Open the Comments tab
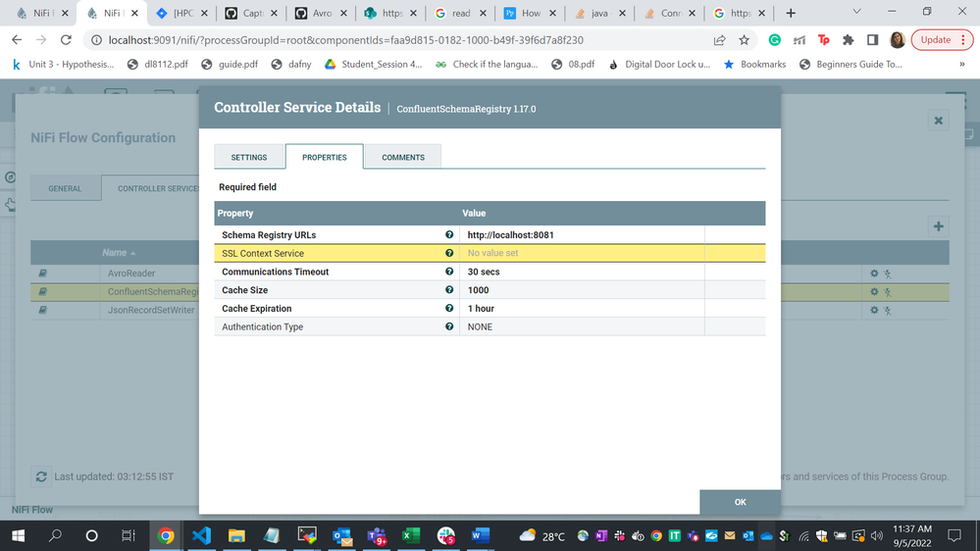Screen dimensions: 980x551 403,157
